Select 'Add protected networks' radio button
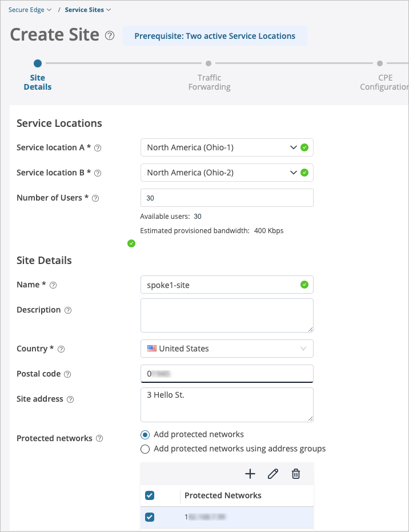 point(145,435)
